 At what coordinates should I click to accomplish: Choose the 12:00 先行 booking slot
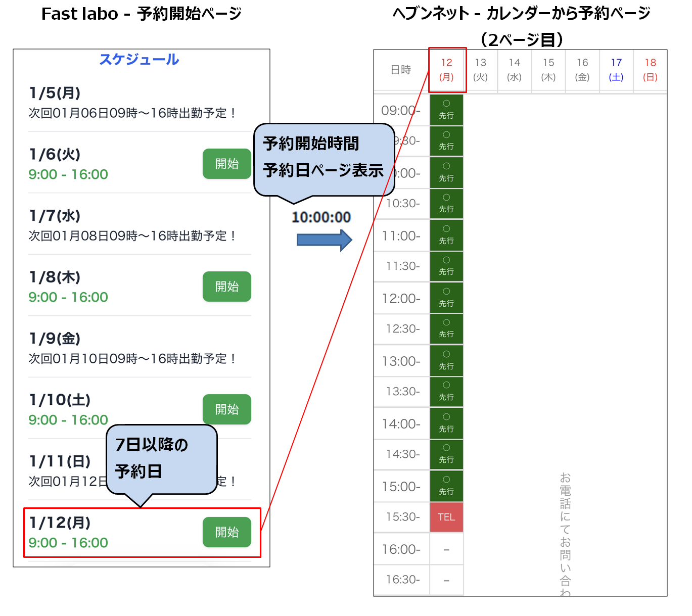(x=447, y=298)
